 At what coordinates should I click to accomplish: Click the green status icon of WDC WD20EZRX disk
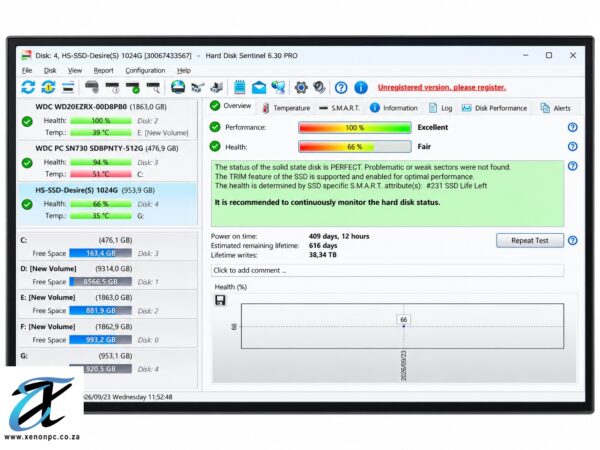coord(27,122)
